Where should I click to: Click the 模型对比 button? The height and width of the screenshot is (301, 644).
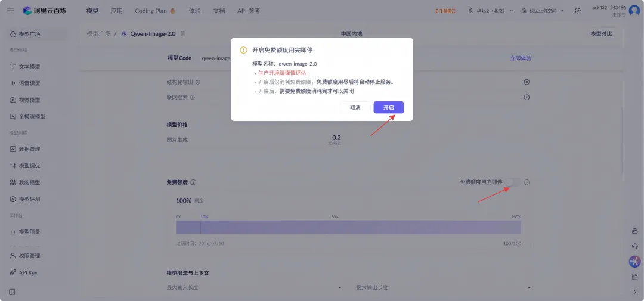pos(601,33)
